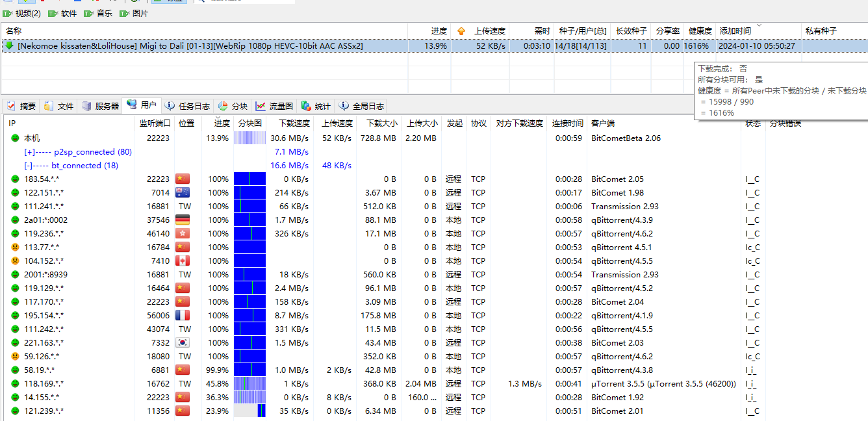Screen dimensions: 868x421
Task: Open the 分块 tab
Action: [233, 106]
